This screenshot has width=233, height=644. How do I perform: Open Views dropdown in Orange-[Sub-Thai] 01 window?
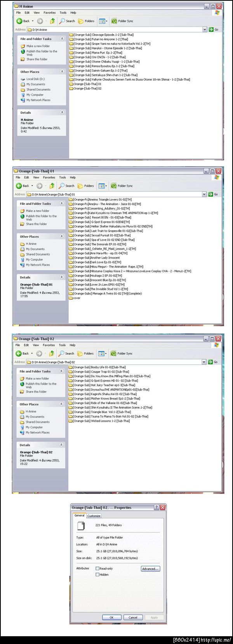[x=102, y=186]
